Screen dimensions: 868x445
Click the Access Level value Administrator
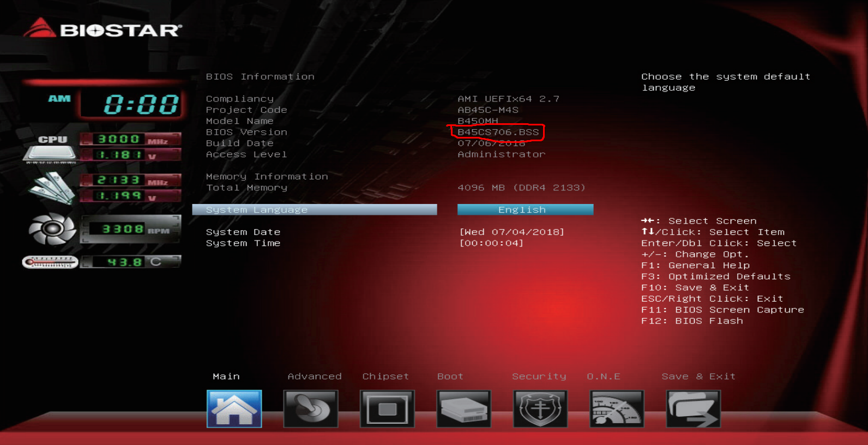(x=502, y=154)
